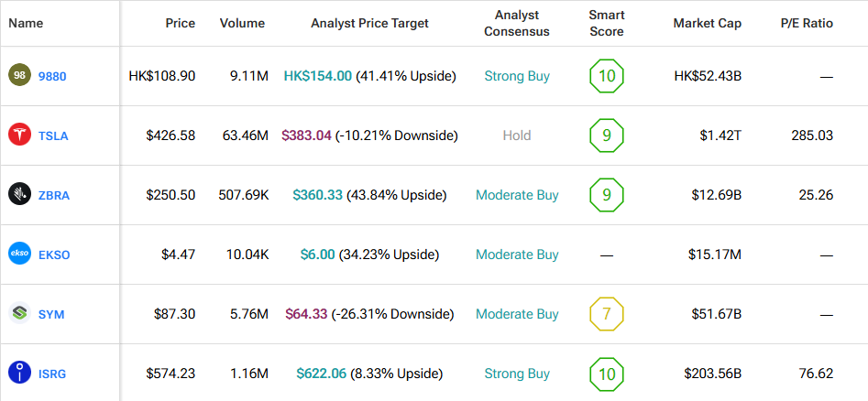Viewport: 868px width, 401px height.
Task: Click the Strong Buy consensus for ISRG
Action: (x=517, y=374)
